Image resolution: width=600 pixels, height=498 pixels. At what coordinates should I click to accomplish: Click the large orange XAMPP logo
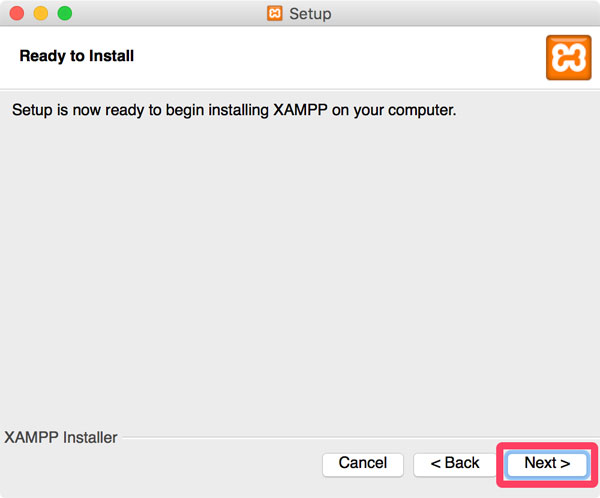tap(568, 57)
